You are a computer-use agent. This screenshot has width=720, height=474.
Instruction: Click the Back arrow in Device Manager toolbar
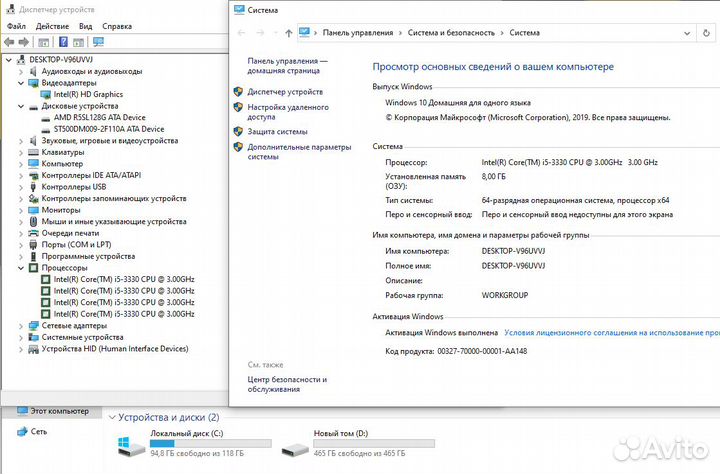click(x=9, y=42)
